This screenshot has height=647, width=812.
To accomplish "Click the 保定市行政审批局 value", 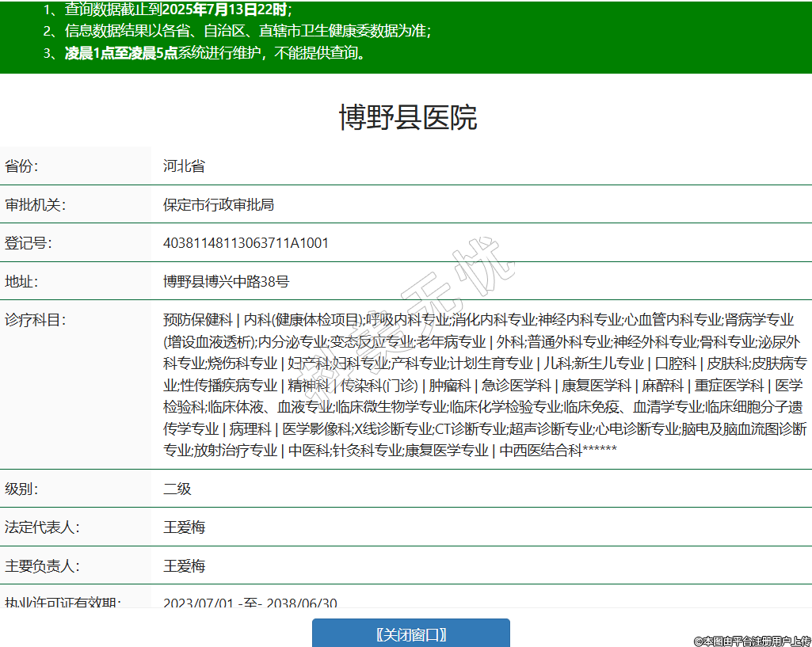I will coord(219,205).
